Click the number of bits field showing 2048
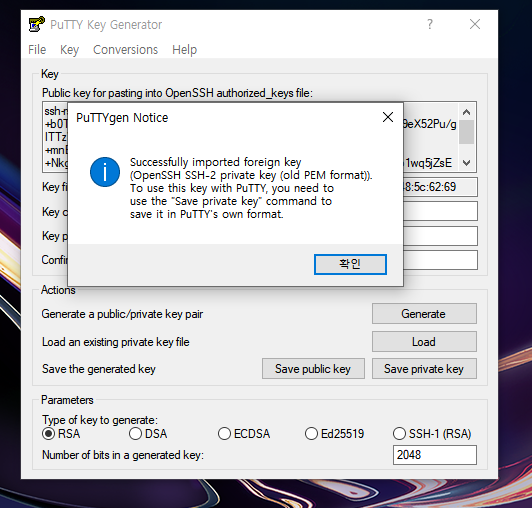This screenshot has height=508, width=532. click(435, 455)
